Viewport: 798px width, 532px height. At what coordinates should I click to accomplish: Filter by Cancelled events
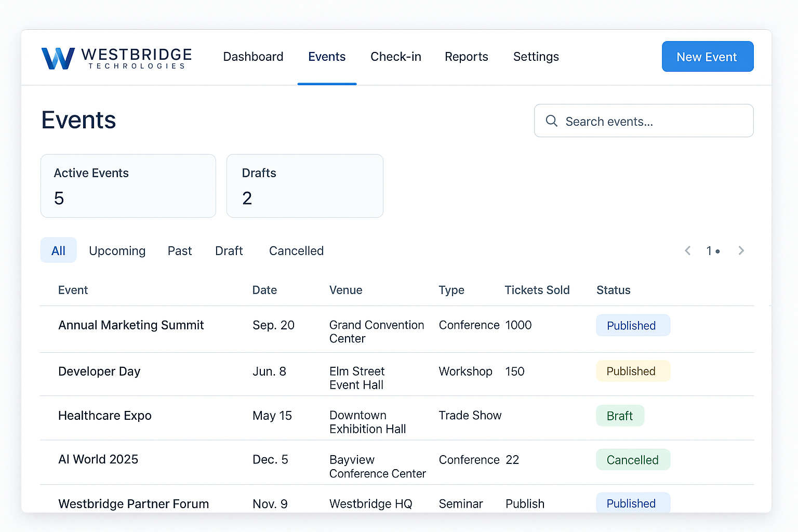(x=296, y=251)
